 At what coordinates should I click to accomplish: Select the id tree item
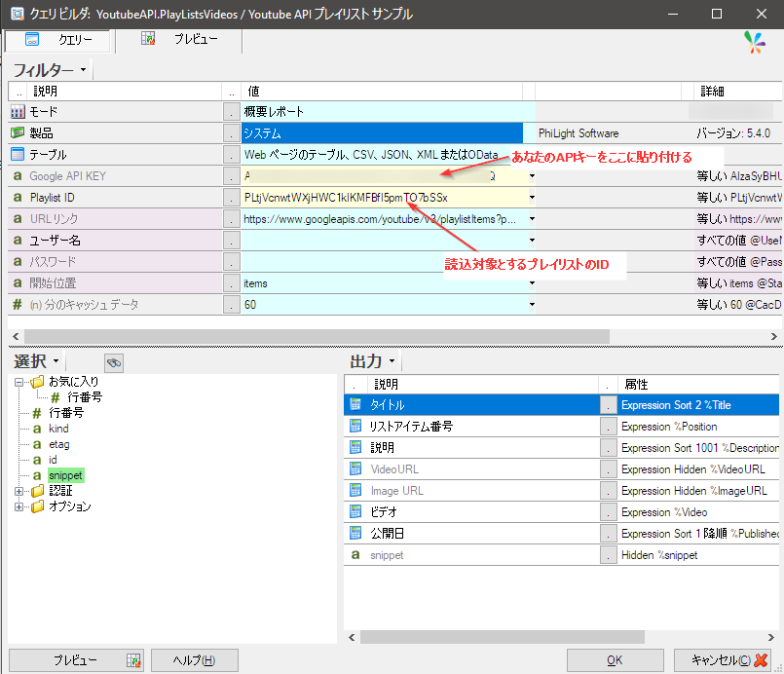pyautogui.click(x=53, y=460)
